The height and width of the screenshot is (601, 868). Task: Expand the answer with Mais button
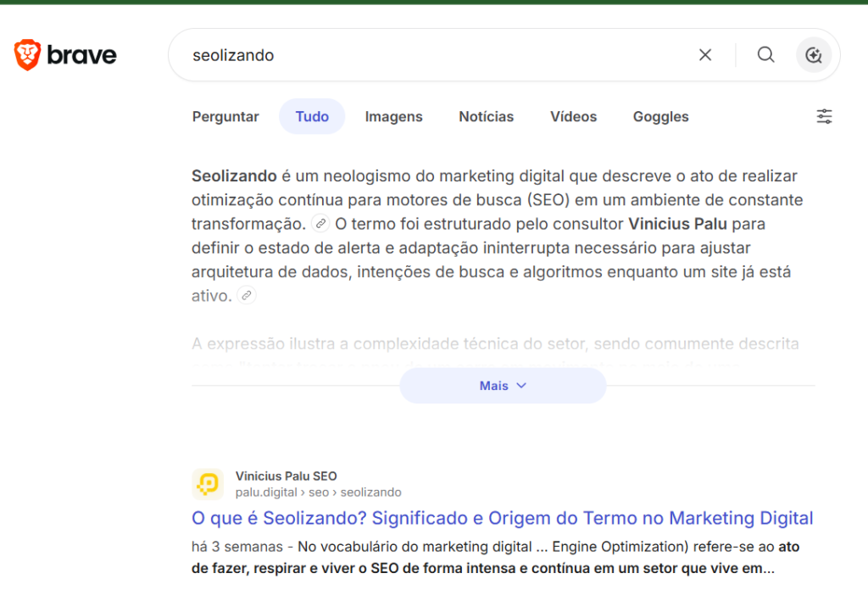click(x=503, y=386)
